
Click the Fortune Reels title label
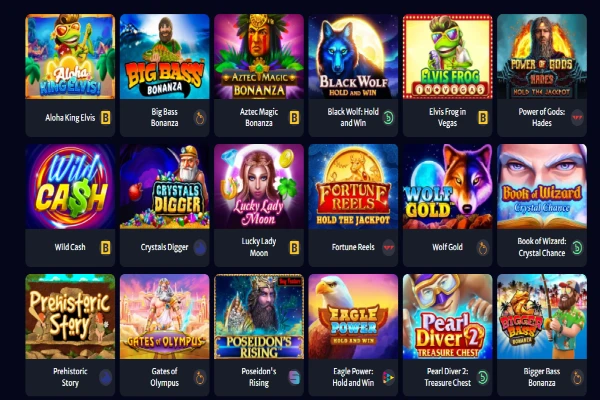pos(353,247)
